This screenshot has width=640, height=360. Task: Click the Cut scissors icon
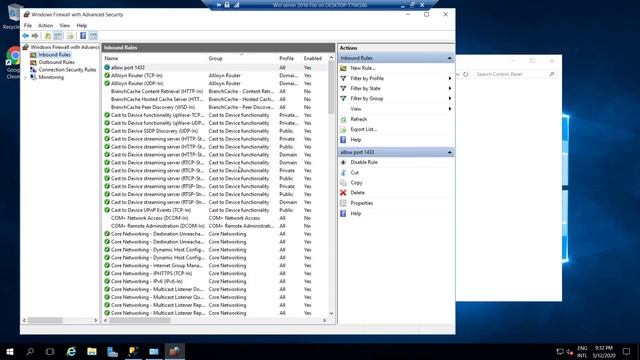click(343, 173)
